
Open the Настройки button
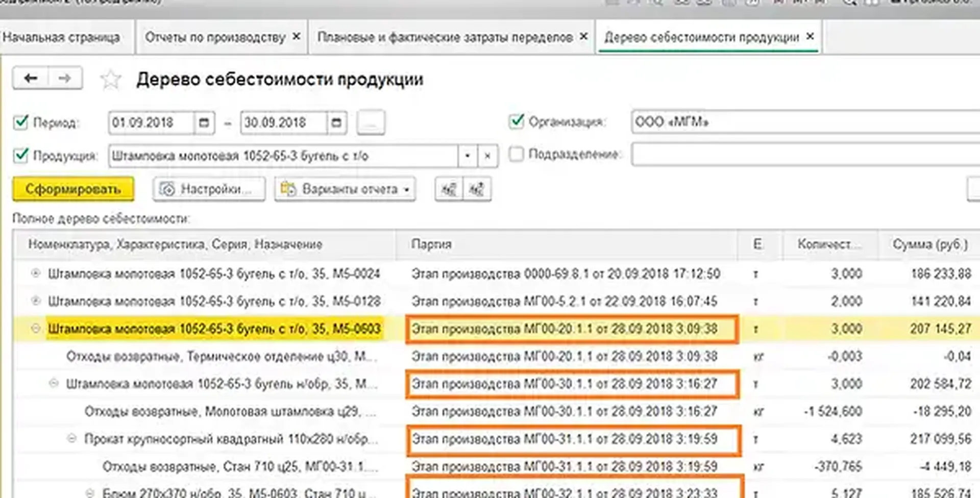[x=209, y=189]
